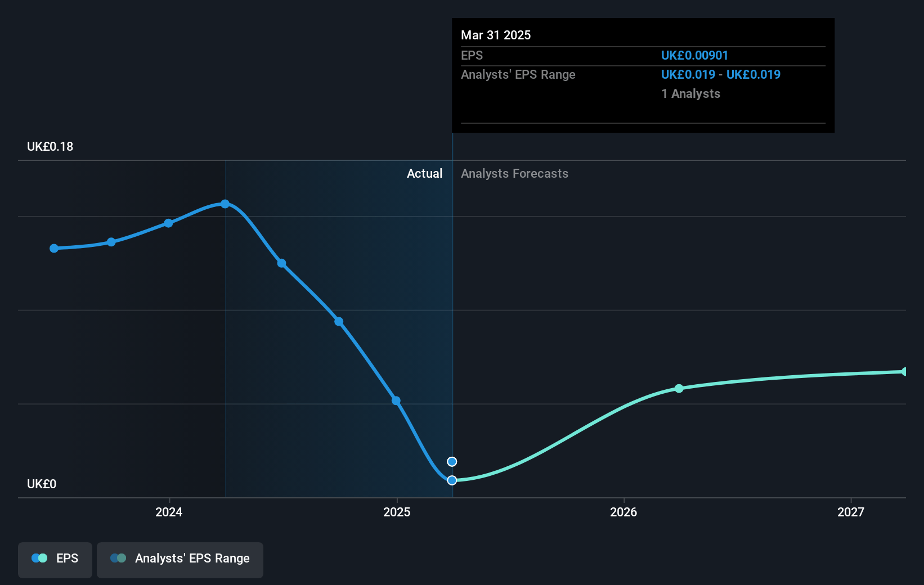
Task: Select the Mar 31 2025 actual EPS point
Action: coord(452,480)
